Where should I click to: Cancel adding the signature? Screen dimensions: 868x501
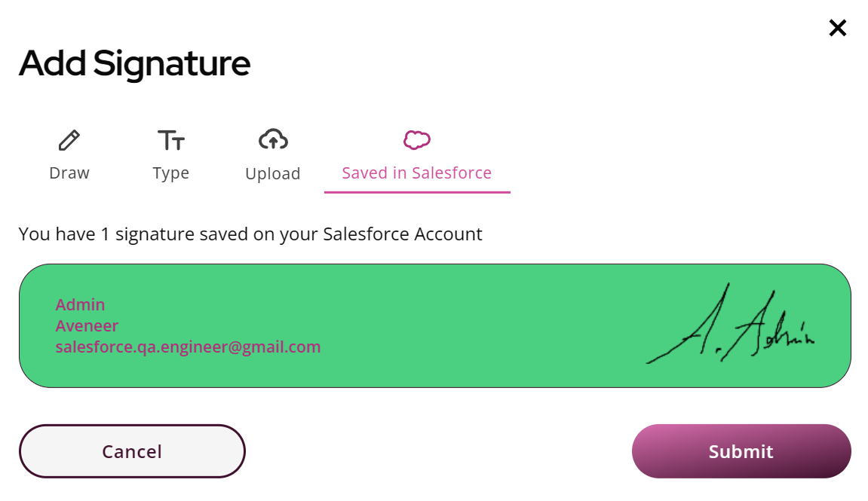pyautogui.click(x=132, y=451)
